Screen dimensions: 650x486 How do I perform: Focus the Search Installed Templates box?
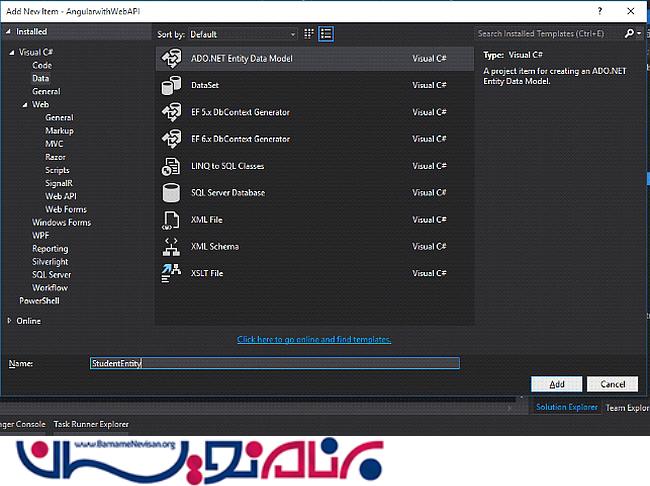549,34
